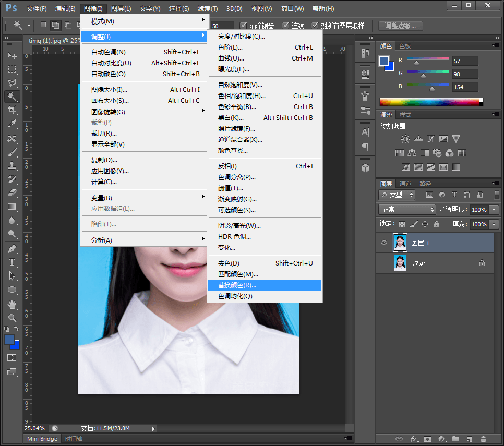Create new group folder icon
The height and width of the screenshot is (446, 504).
tap(455, 439)
